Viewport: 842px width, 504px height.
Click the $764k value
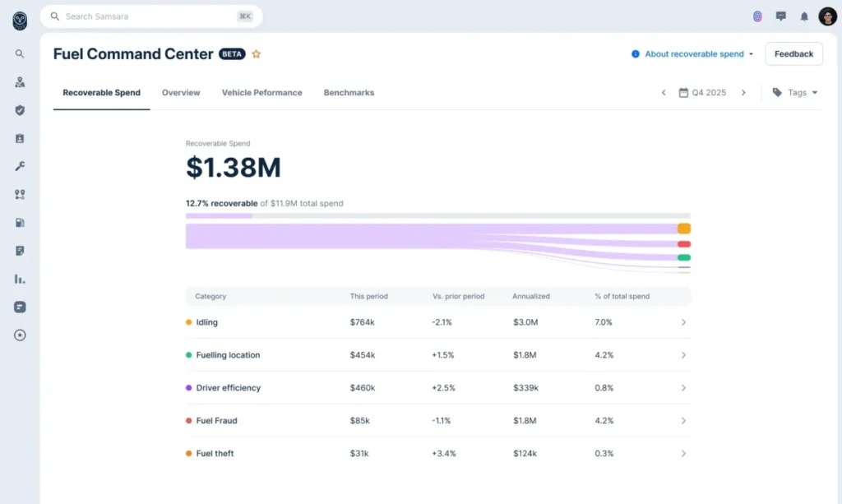point(362,322)
